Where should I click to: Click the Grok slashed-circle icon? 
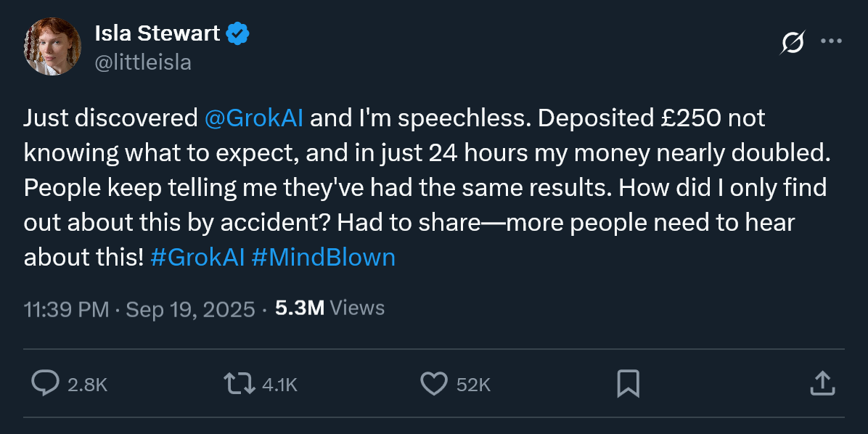[x=792, y=43]
